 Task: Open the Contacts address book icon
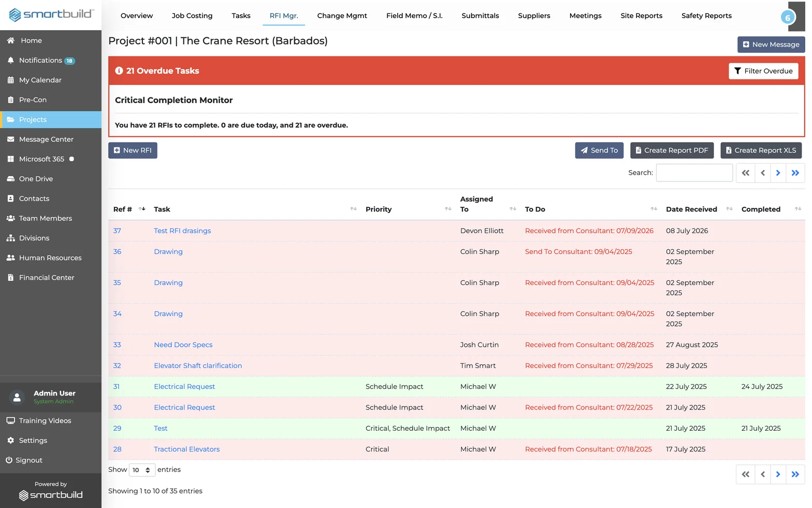[10, 198]
